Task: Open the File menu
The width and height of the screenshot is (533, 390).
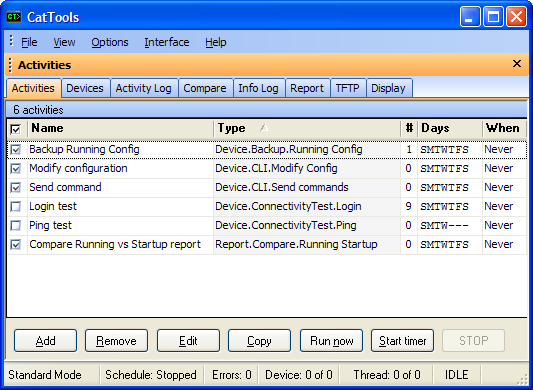Action: coord(29,42)
